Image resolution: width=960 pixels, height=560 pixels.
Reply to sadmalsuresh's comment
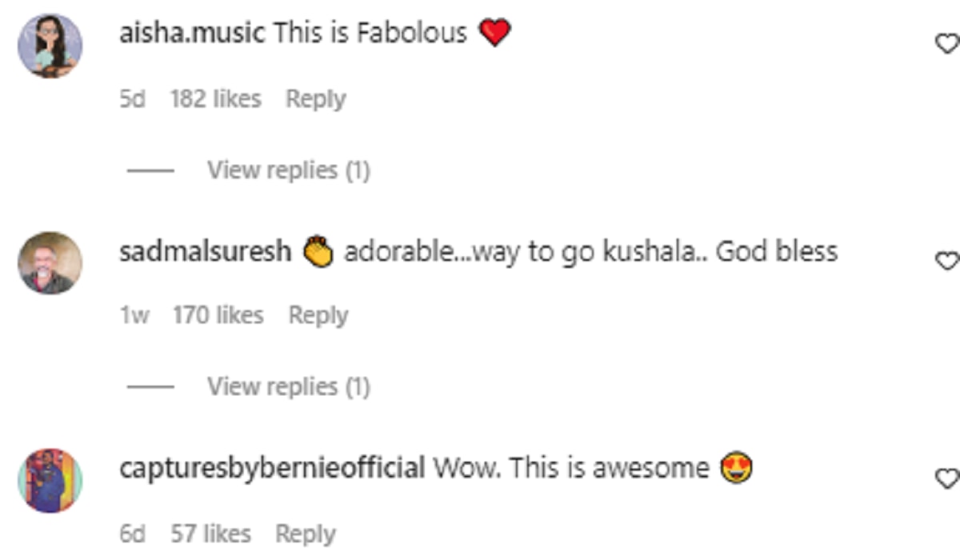click(x=318, y=316)
